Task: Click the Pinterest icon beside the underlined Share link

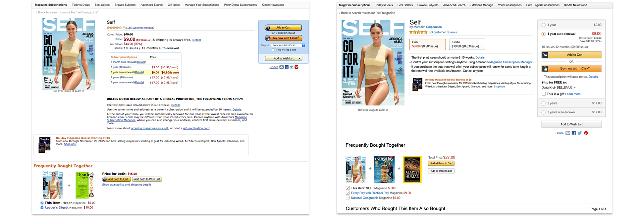Action: tap(297, 67)
